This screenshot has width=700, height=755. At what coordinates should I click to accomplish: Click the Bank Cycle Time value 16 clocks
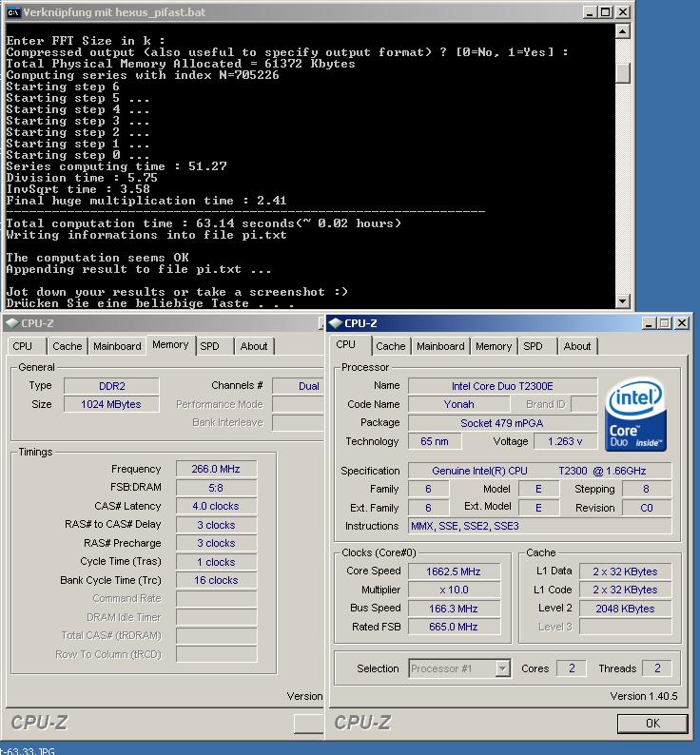click(216, 580)
